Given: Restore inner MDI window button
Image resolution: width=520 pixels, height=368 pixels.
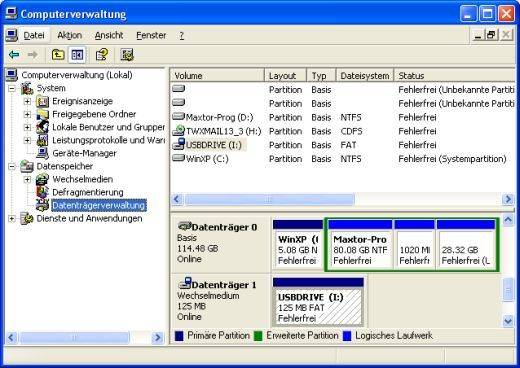Looking at the screenshot, I should [491, 35].
